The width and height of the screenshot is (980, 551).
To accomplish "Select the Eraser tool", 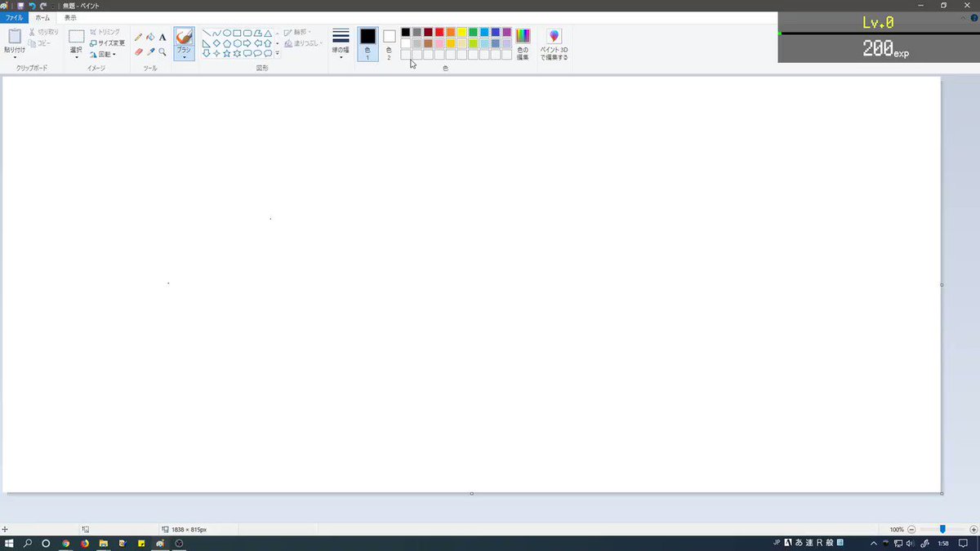I will coord(138,51).
